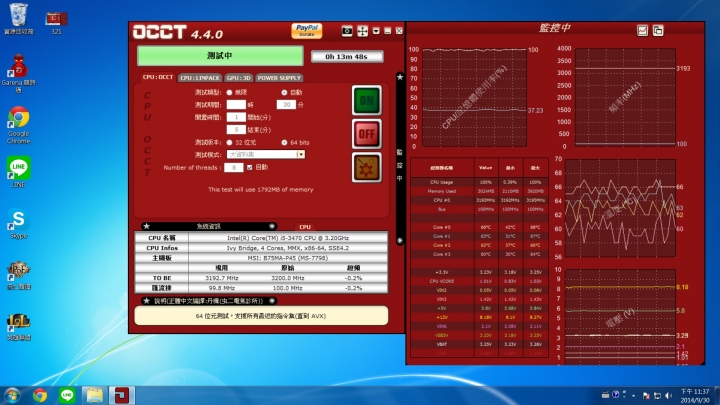Image resolution: width=720 pixels, height=405 pixels.
Task: Open the Garena desktop shortcut
Action: tap(18, 73)
